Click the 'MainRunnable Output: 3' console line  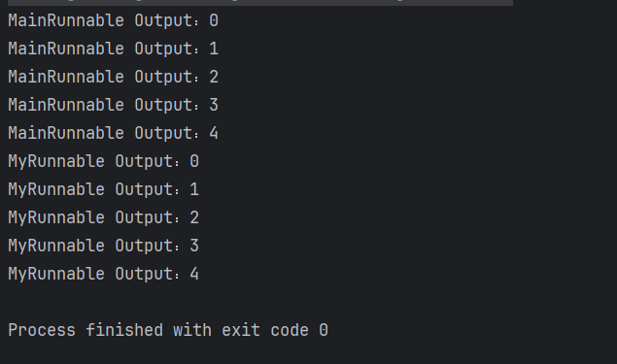[114, 106]
